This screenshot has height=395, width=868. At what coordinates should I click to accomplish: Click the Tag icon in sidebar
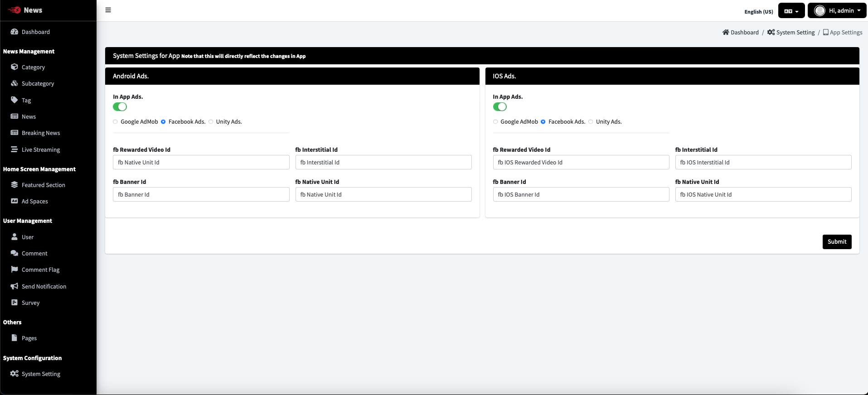15,100
